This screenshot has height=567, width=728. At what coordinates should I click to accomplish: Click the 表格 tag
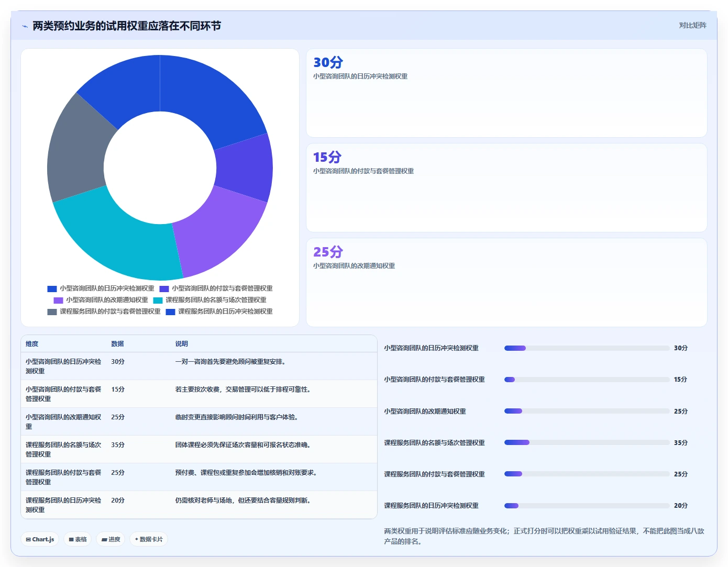pos(78,539)
